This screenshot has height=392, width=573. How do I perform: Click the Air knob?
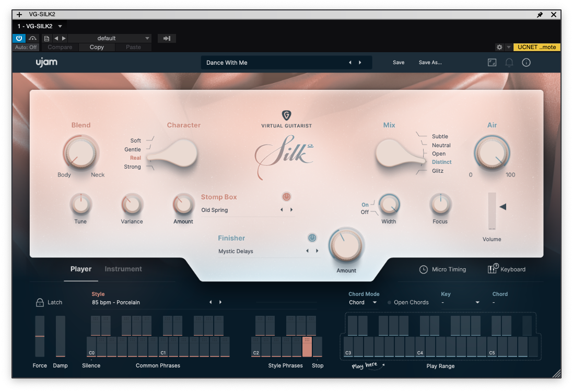[492, 153]
